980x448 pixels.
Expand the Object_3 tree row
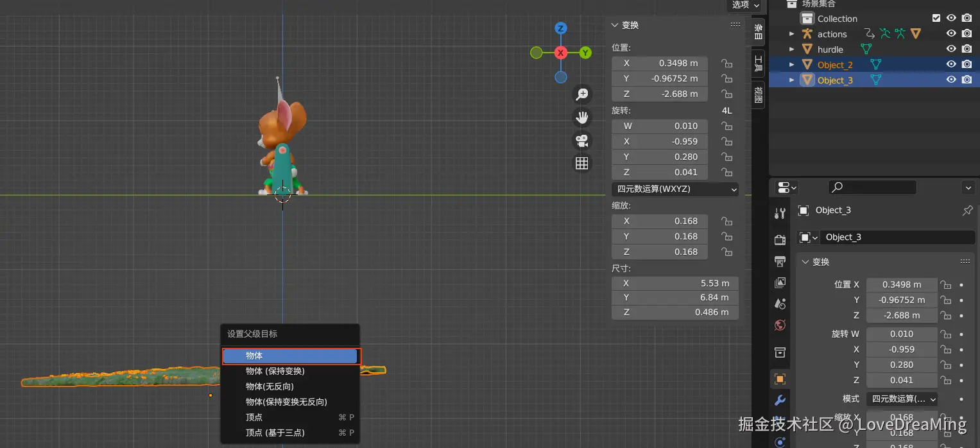click(791, 80)
